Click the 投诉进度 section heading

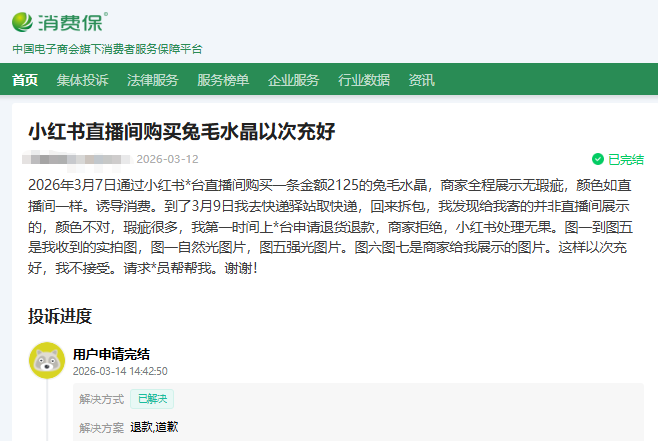click(x=60, y=316)
